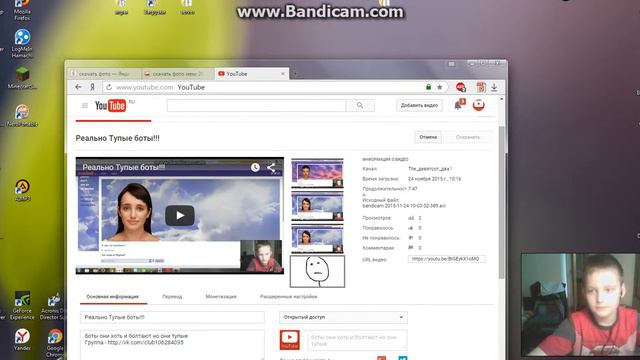The height and width of the screenshot is (360, 640).
Task: Select the second video thumbnail option
Action: click(x=317, y=206)
